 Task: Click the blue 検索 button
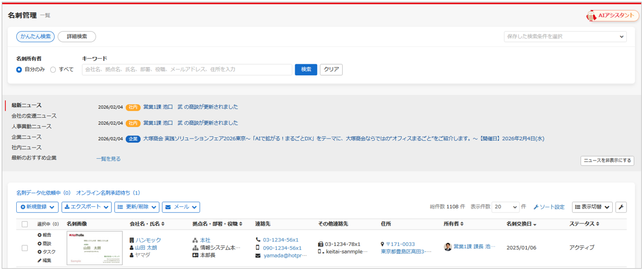306,70
